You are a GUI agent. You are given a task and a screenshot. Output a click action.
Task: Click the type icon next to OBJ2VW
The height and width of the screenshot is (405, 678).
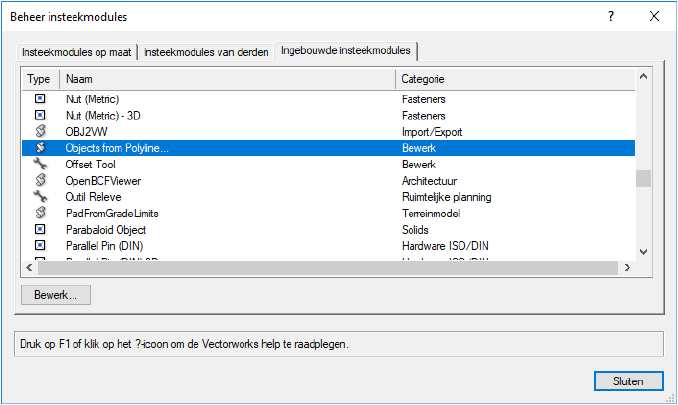tap(40, 131)
